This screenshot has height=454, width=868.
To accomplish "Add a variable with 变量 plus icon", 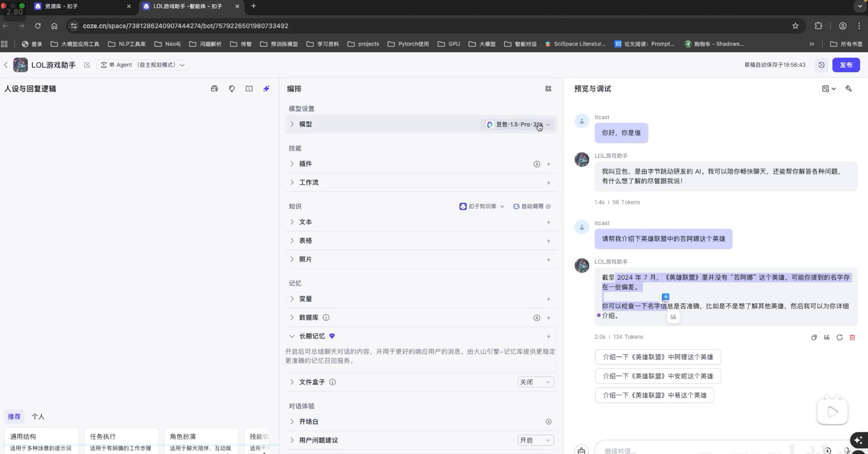I will 549,299.
